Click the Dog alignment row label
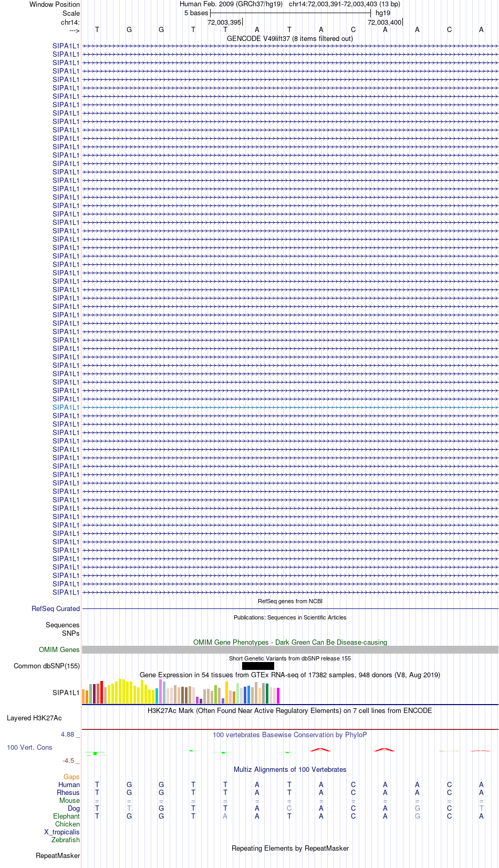The width and height of the screenshot is (499, 868). coord(74,808)
